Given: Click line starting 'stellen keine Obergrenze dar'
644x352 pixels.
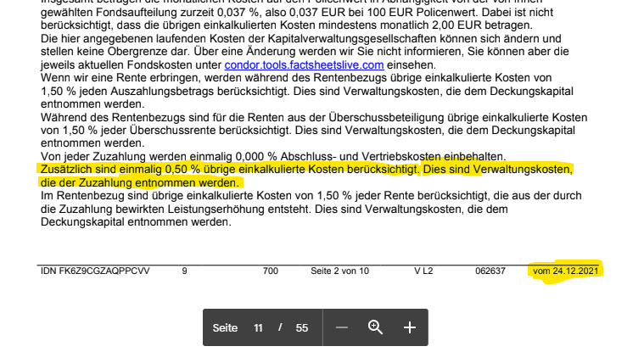Looking at the screenshot, I should point(305,52).
